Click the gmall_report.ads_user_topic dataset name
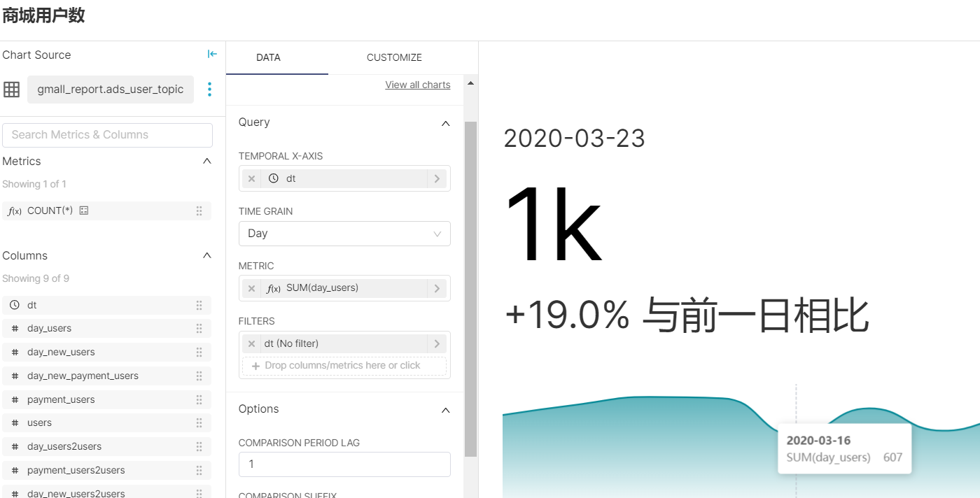Viewport: 980px width, 498px height. point(111,90)
